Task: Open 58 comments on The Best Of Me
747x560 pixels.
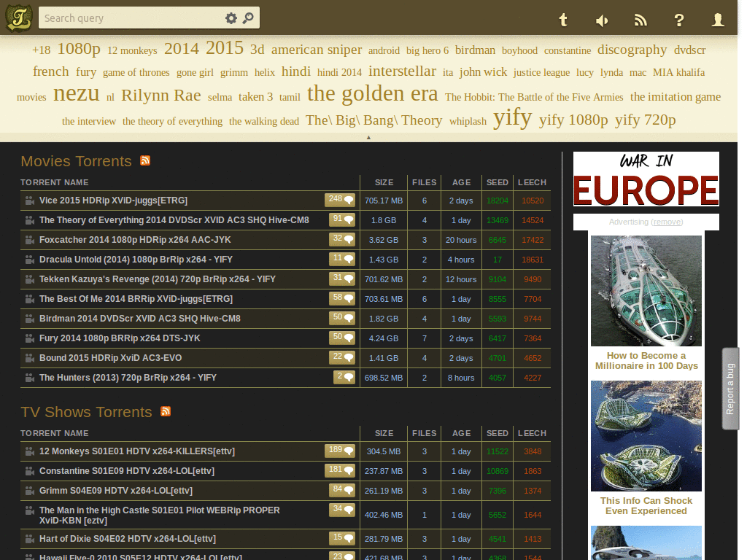Action: click(342, 298)
